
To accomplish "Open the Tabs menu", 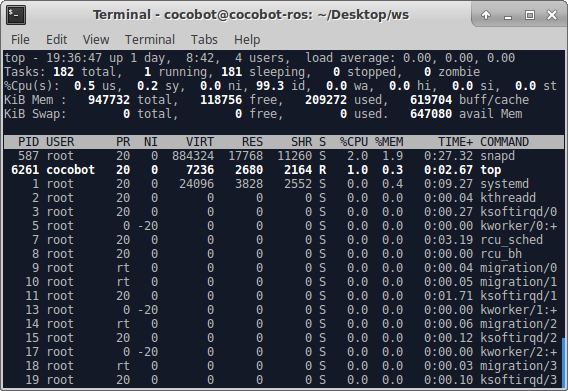I will click(x=204, y=39).
